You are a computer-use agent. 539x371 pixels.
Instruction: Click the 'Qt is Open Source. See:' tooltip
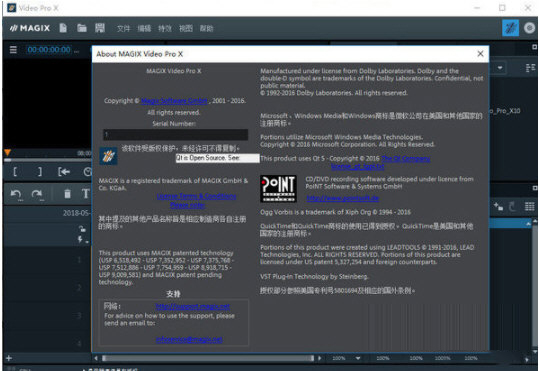217,158
